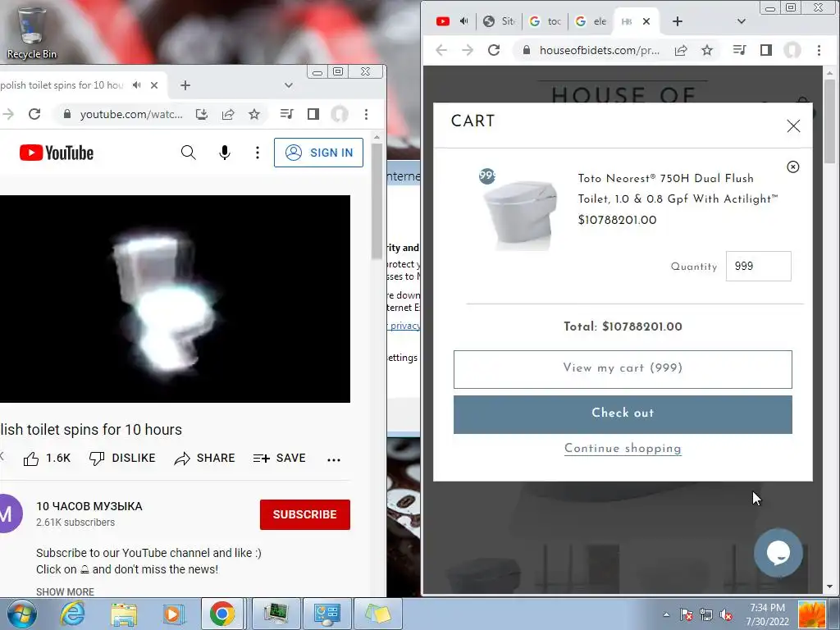Open File Explorer from taskbar
Image resolution: width=840 pixels, height=630 pixels.
124,614
